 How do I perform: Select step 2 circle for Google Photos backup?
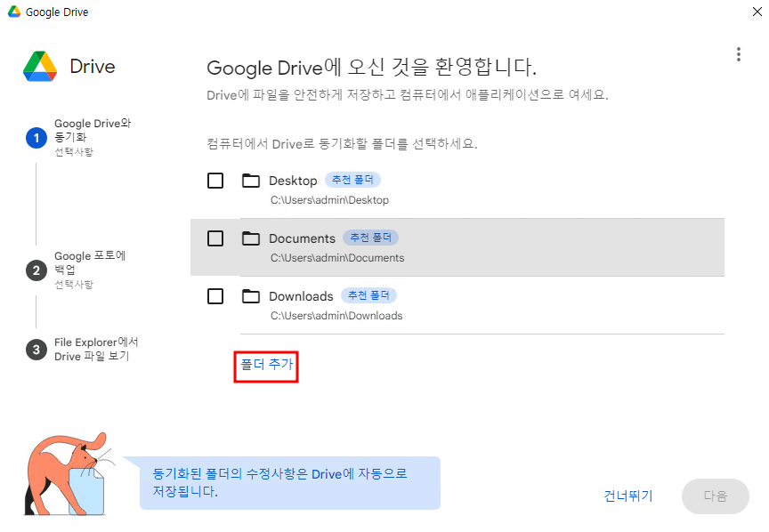(36, 270)
